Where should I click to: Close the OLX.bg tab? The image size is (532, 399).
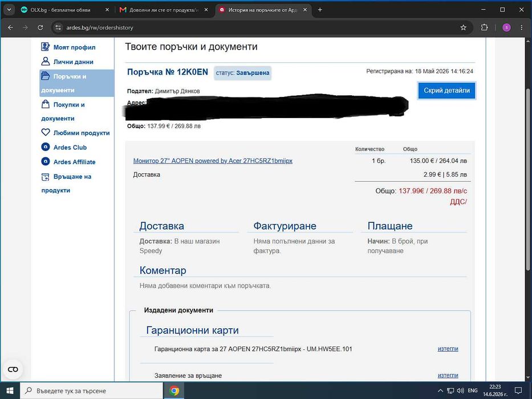tap(107, 10)
